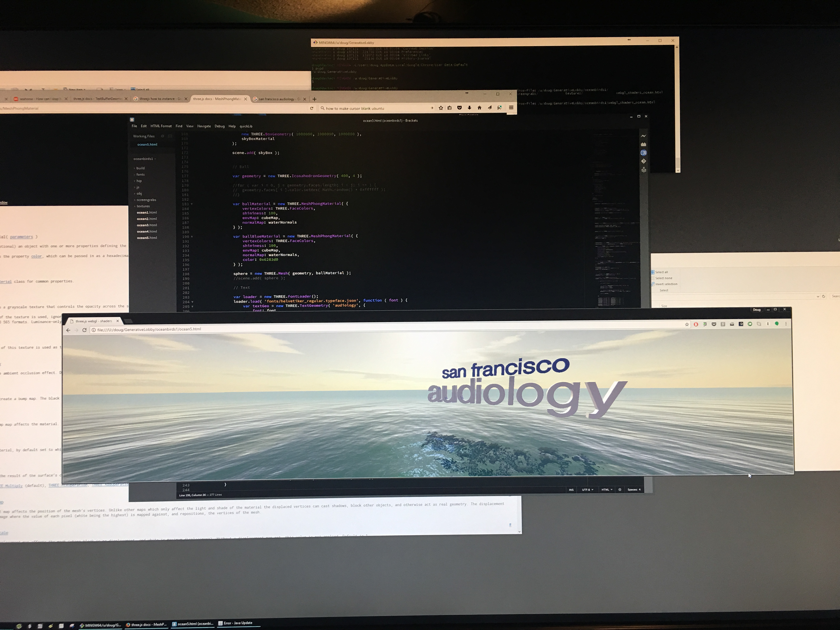Screen dimensions: 840x630
Task: Click Select all in the Explorer window
Action: coord(660,272)
